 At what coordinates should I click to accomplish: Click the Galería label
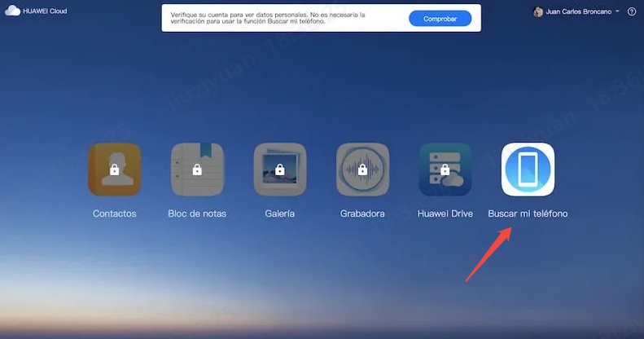coord(280,214)
